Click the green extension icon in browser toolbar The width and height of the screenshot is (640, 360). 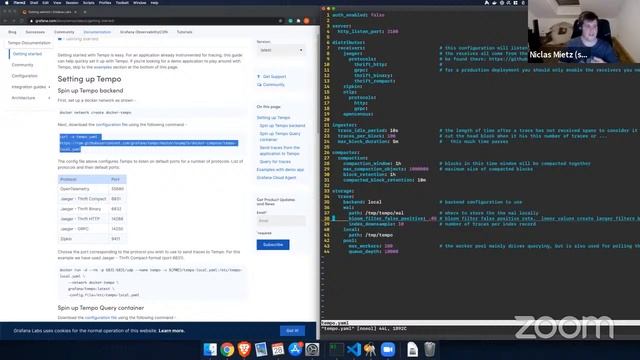pos(290,20)
